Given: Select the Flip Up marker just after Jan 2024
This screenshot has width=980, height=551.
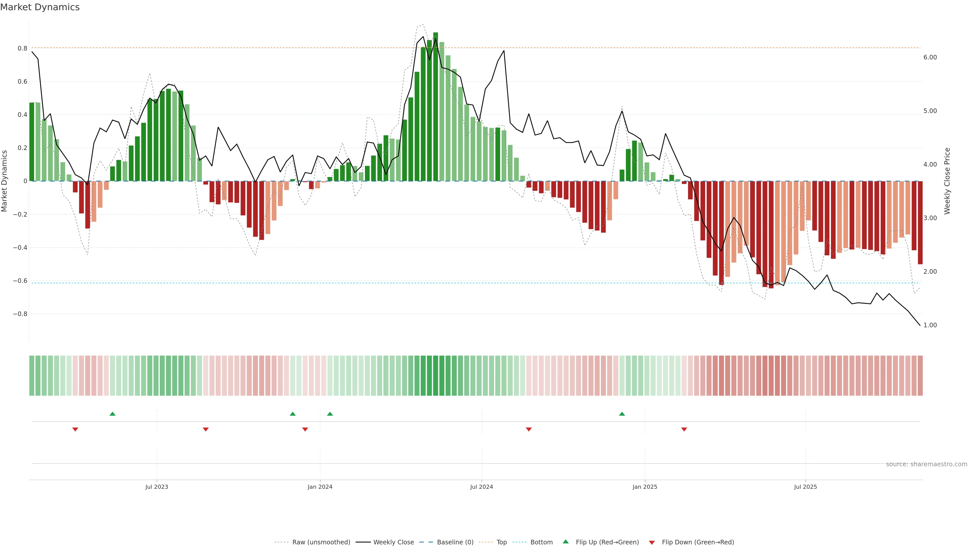Looking at the screenshot, I should (330, 414).
